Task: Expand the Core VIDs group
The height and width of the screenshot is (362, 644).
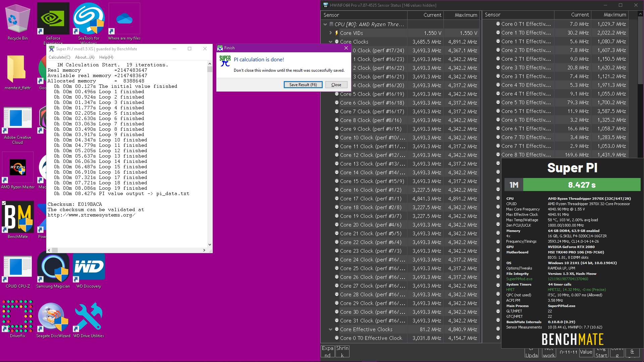Action: pyautogui.click(x=330, y=33)
